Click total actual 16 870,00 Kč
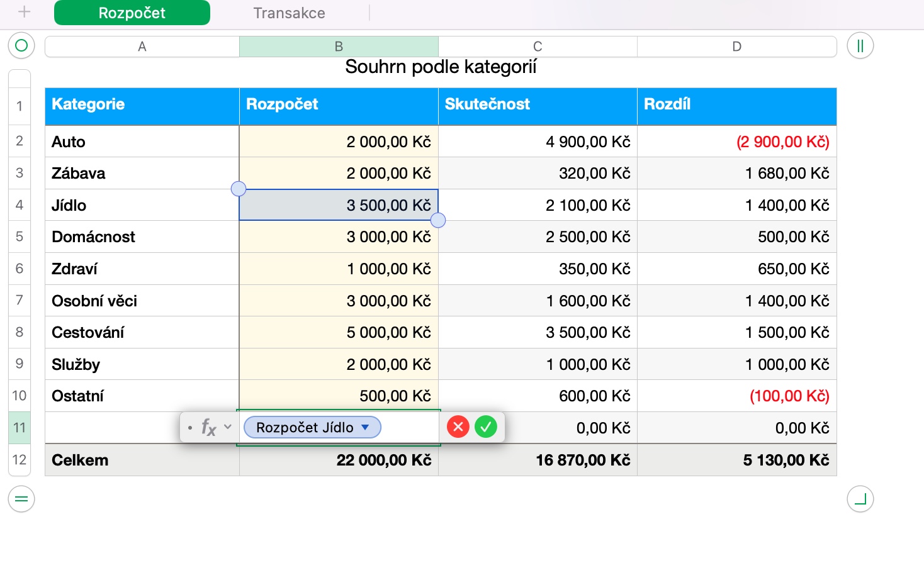Image resolution: width=924 pixels, height=580 pixels. [538, 460]
